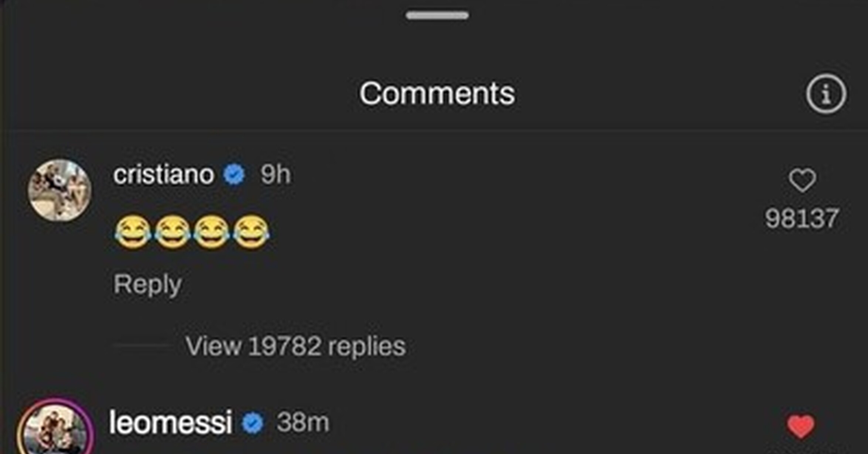
Task: Click the 9h timestamp on cristiano's comment
Action: coord(276,175)
